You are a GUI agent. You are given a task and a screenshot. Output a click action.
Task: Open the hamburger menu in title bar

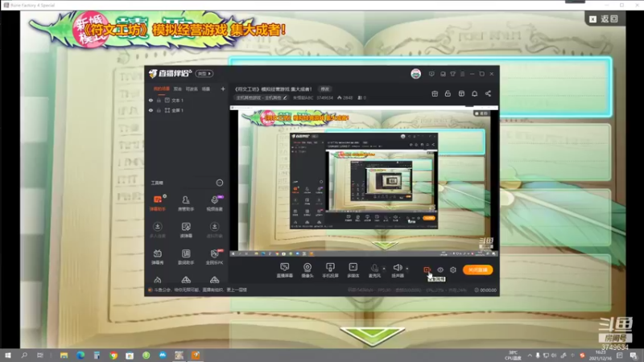pyautogui.click(x=462, y=74)
